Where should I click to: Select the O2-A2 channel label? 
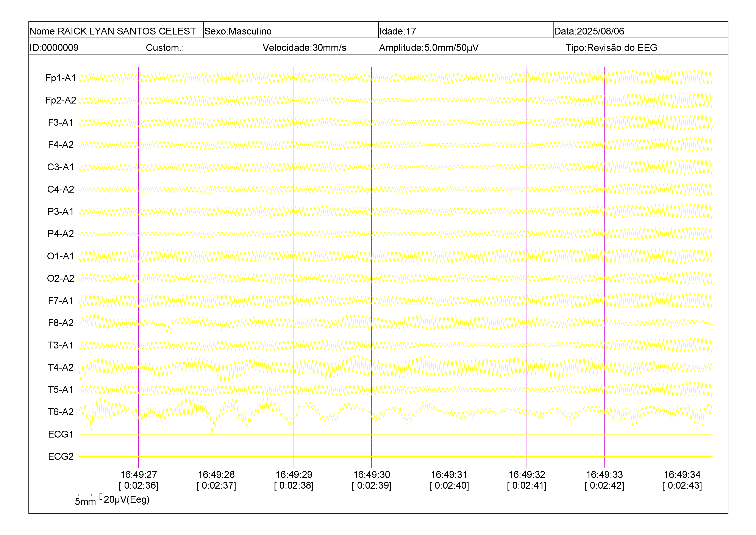click(61, 278)
